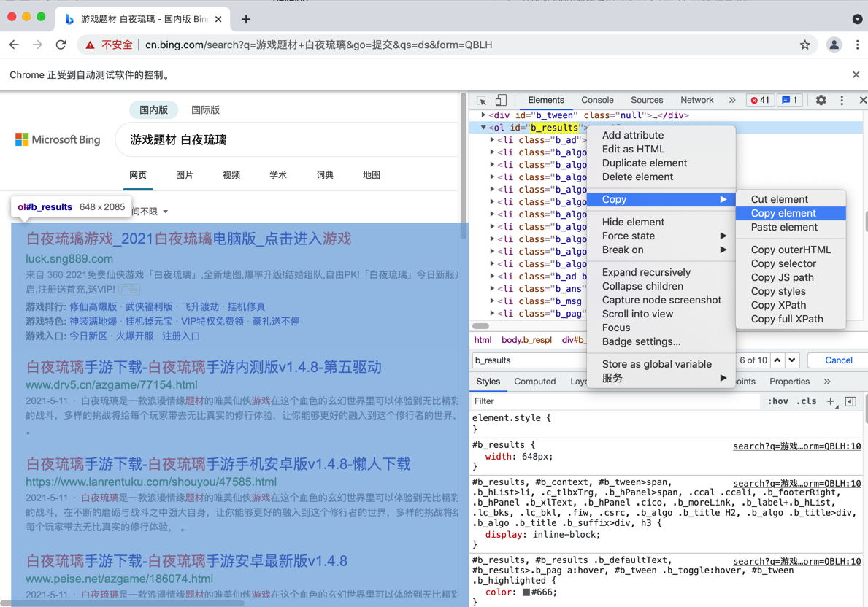Choose Copy outerHTML
The image size is (868, 607).
pos(791,250)
